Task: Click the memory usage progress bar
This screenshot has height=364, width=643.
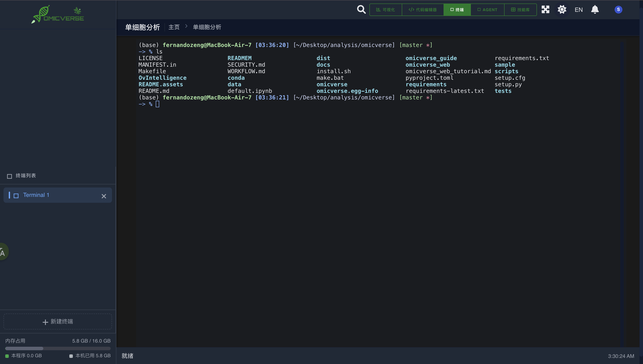Action: 58,348
